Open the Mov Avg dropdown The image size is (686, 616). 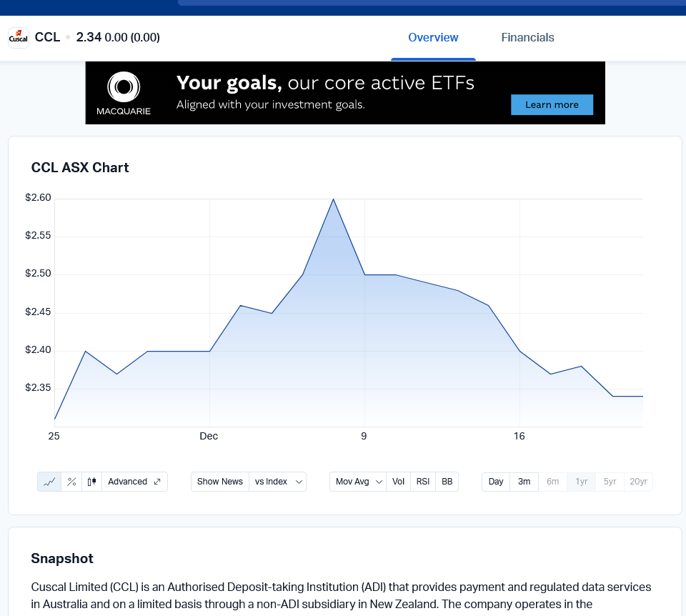pyautogui.click(x=358, y=482)
